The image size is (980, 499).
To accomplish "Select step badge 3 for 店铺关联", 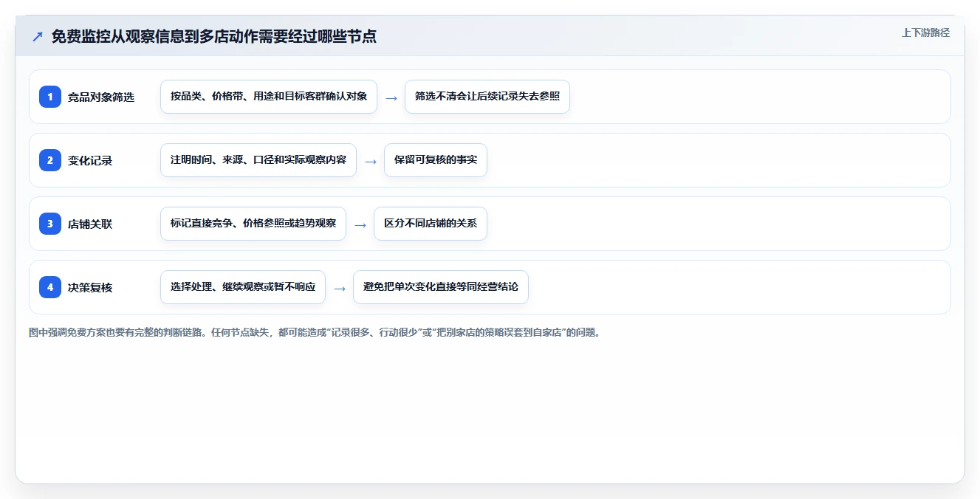I will click(x=50, y=224).
